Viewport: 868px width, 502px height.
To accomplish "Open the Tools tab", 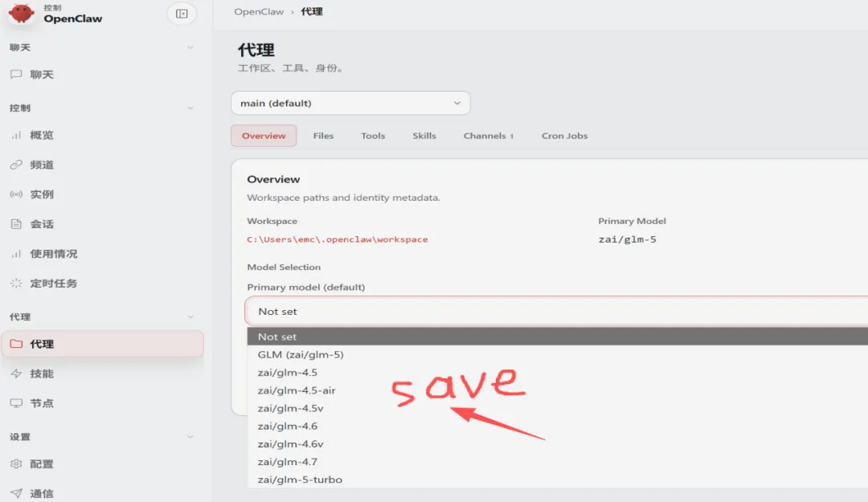I will [373, 136].
